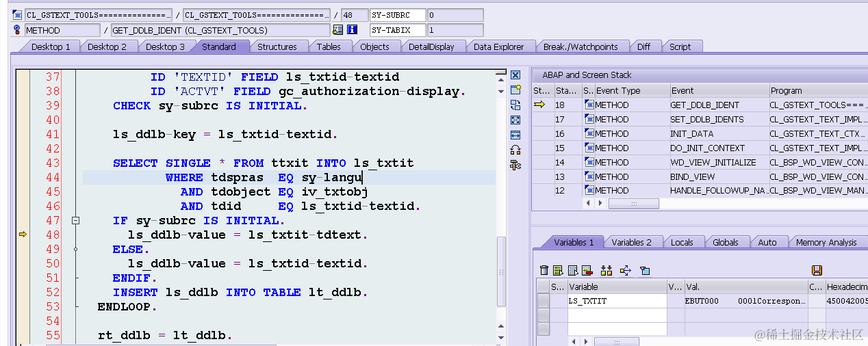Image resolution: width=868 pixels, height=346 pixels.
Task: Click the trash delete icon in Variables toolbar
Action: pos(544,271)
